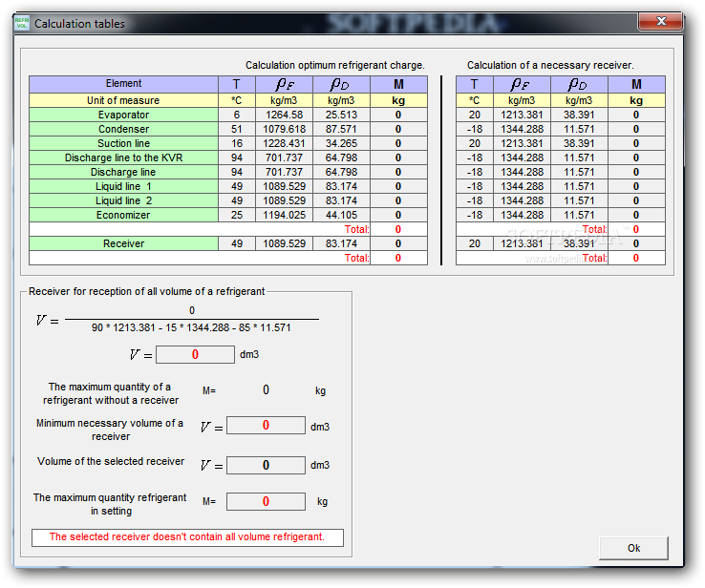
Task: Click Economizer temperature value 25
Action: (x=237, y=215)
